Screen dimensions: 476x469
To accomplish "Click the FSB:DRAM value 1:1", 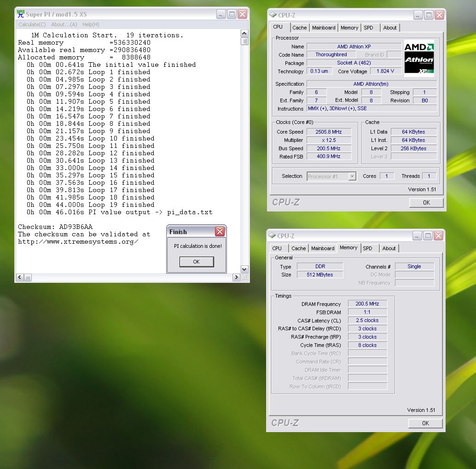I will pyautogui.click(x=367, y=312).
